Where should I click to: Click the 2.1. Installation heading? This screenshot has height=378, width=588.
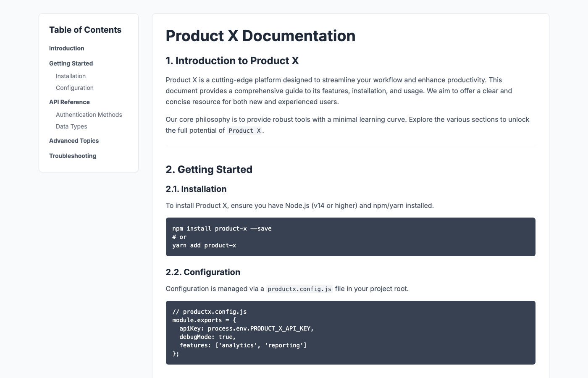pos(196,189)
